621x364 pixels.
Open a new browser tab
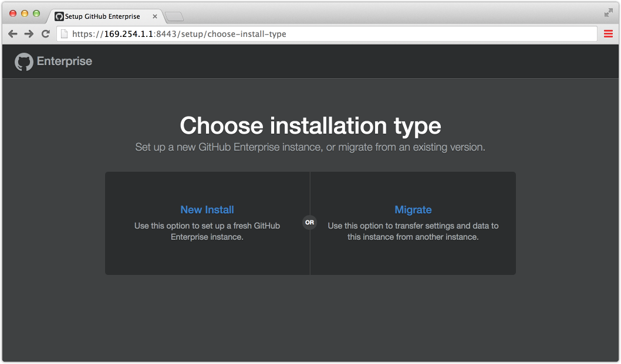tap(174, 16)
